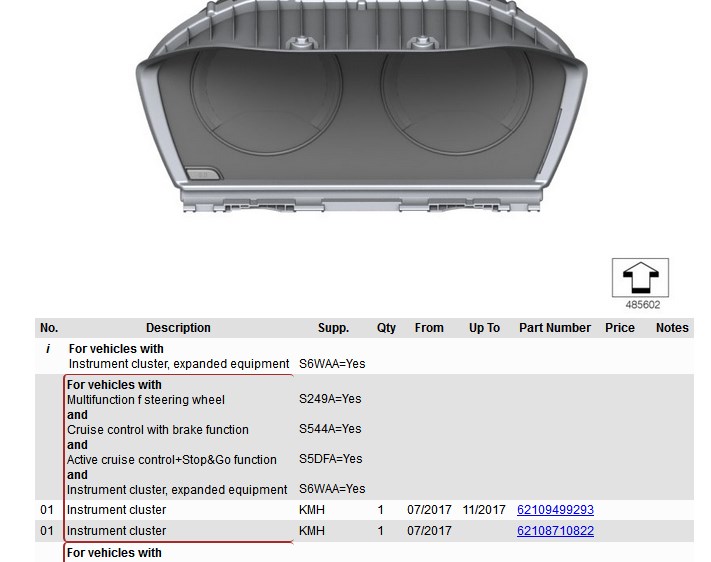Click the Price column header

(x=619, y=328)
